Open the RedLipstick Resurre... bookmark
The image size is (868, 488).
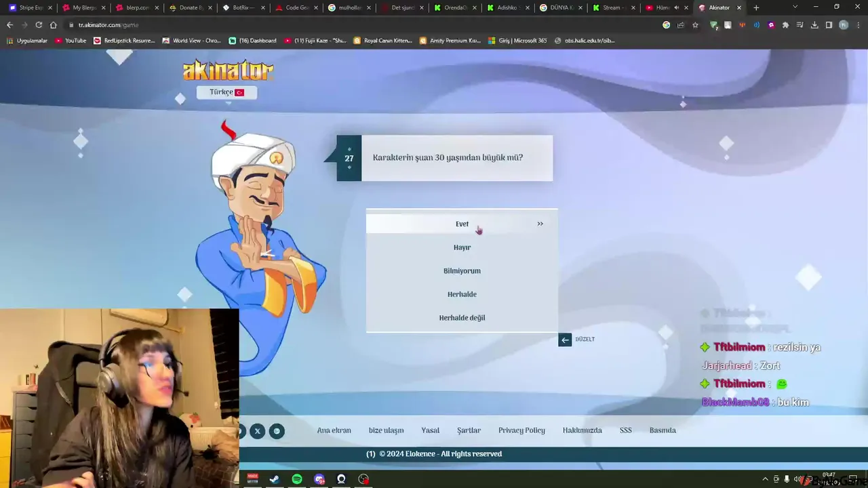(x=124, y=41)
